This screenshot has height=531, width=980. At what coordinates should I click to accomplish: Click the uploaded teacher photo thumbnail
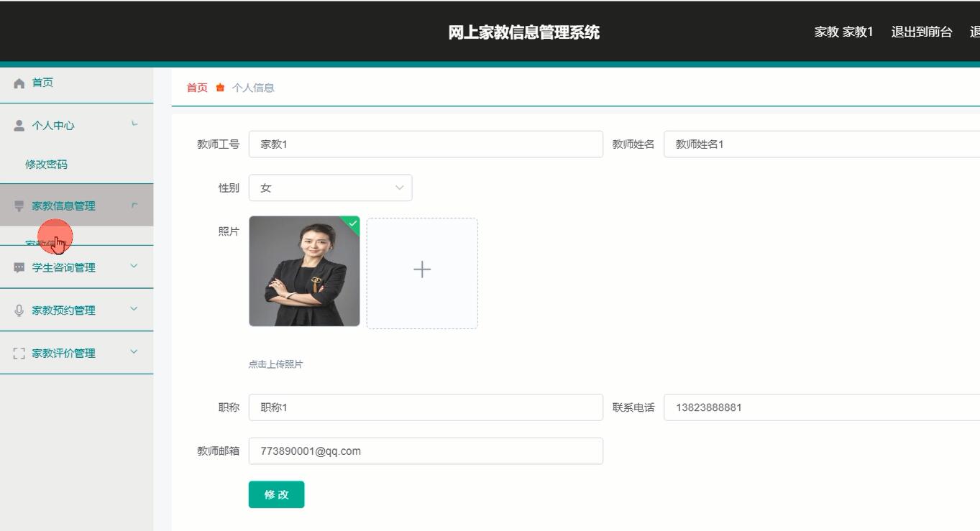point(304,272)
